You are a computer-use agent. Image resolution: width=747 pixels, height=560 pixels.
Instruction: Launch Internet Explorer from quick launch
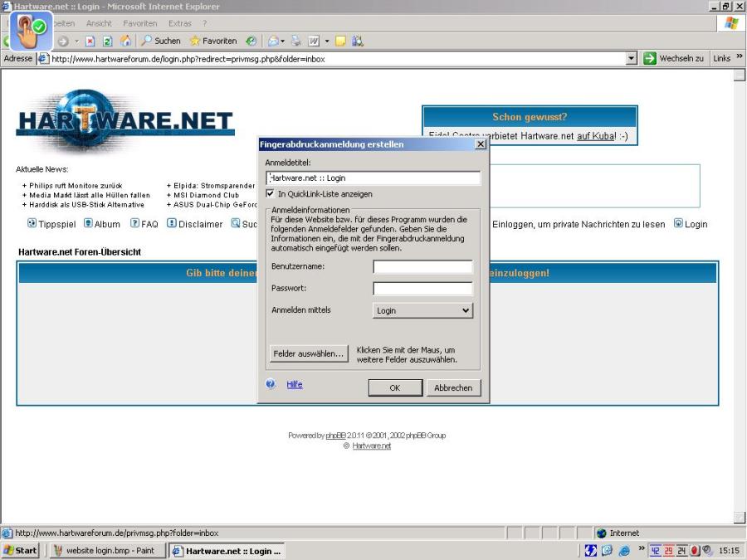coord(624,551)
